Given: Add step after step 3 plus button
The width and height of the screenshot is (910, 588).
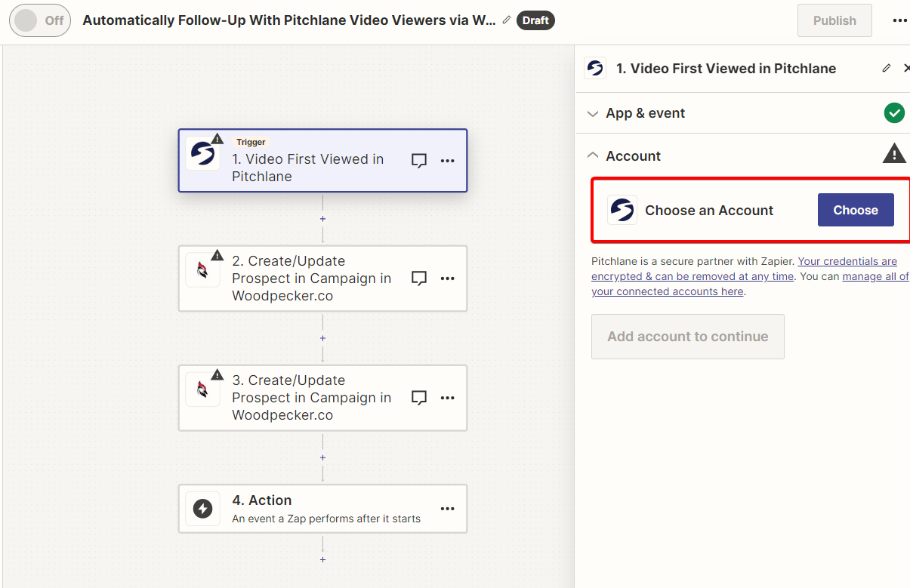Looking at the screenshot, I should click(322, 457).
